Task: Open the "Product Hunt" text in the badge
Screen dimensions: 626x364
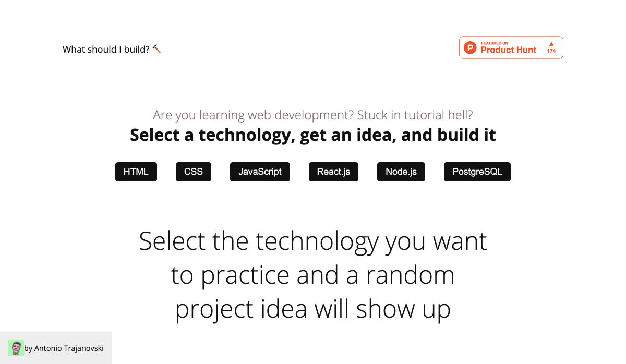Action: [509, 50]
